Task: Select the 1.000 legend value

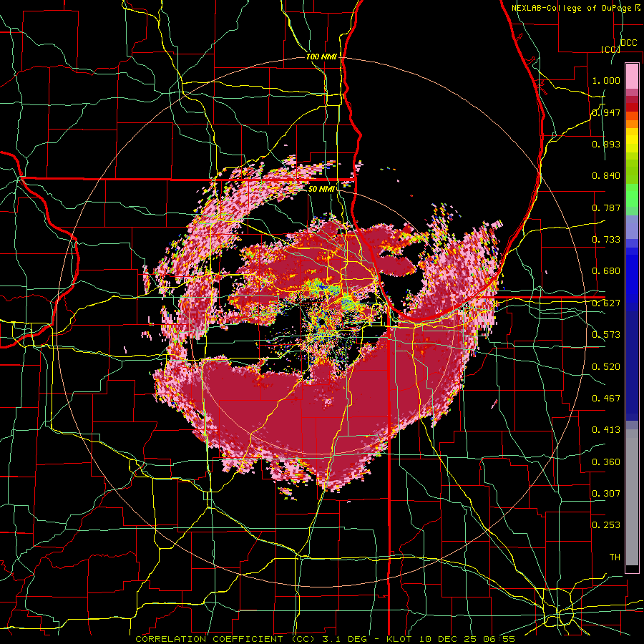Action: pos(606,80)
